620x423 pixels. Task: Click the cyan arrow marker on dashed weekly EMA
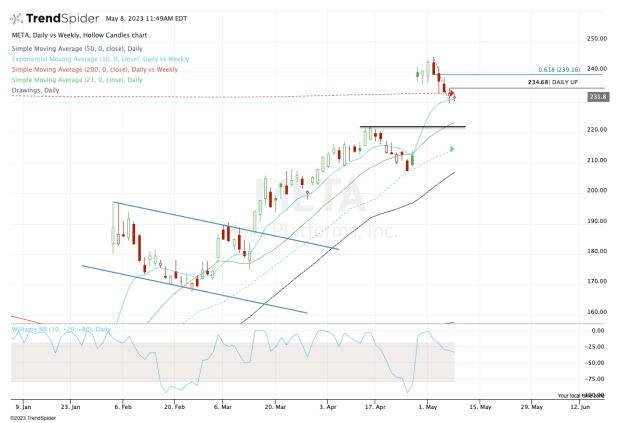452,149
